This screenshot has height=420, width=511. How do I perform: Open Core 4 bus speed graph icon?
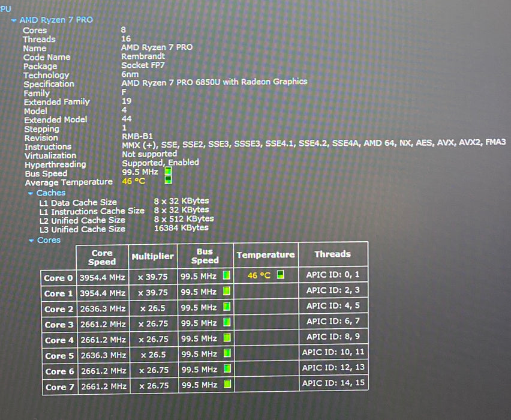point(227,337)
